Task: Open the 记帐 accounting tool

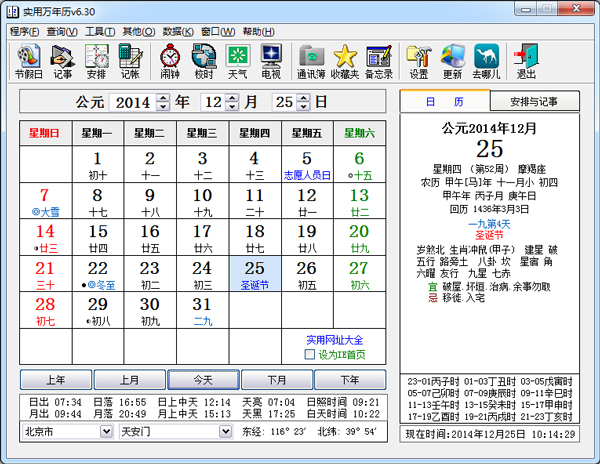Action: 130,61
